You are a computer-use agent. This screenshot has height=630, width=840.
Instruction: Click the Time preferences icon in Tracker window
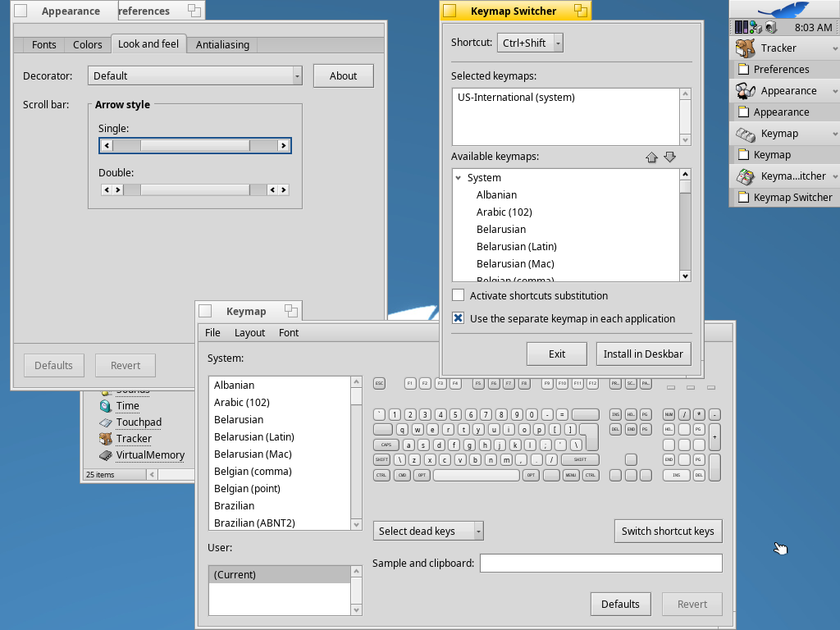(x=106, y=406)
